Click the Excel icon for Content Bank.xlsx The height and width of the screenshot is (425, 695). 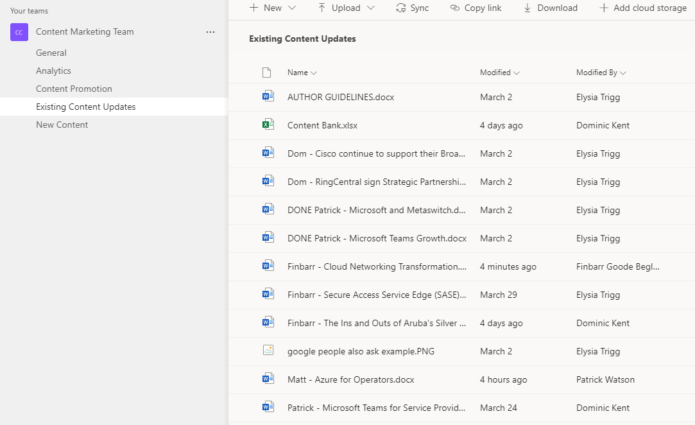(267, 125)
